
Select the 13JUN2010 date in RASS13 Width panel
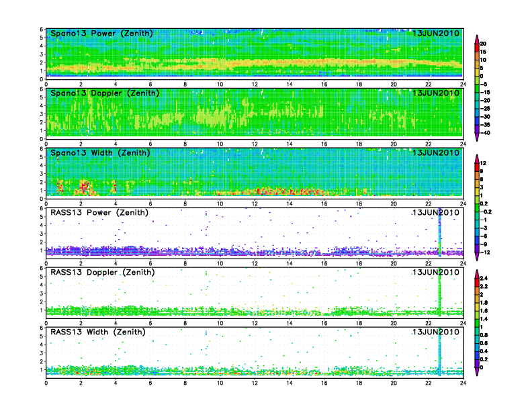point(436,332)
